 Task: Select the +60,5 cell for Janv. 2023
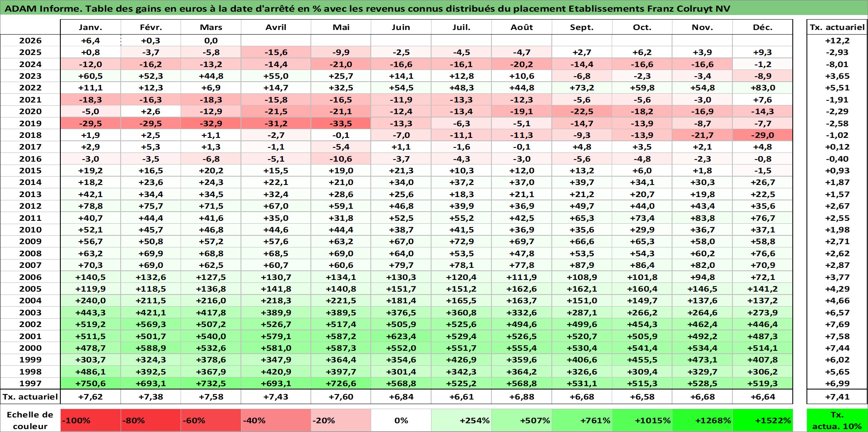[90, 76]
